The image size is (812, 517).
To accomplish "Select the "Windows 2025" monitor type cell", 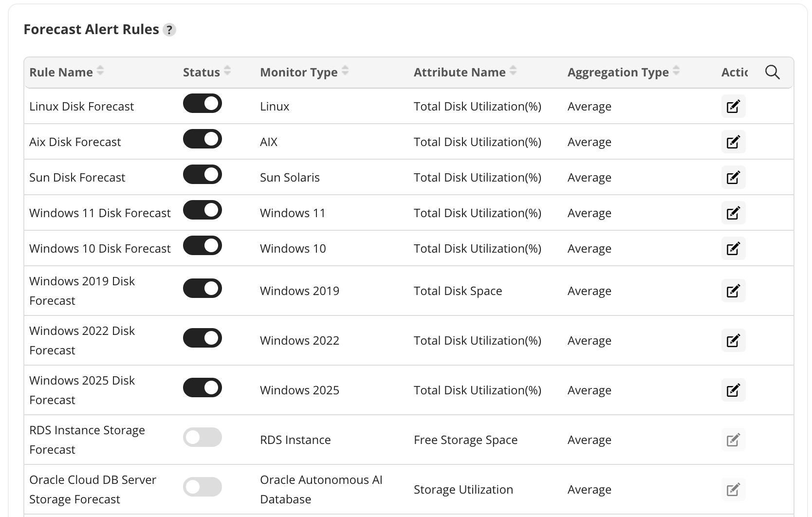I will coord(299,390).
